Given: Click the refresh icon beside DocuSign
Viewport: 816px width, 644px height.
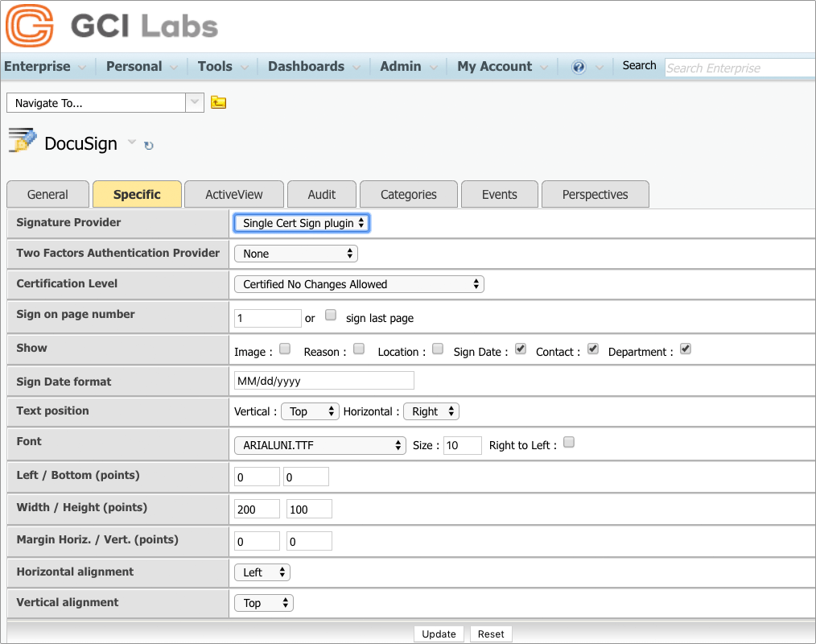Looking at the screenshot, I should [149, 146].
